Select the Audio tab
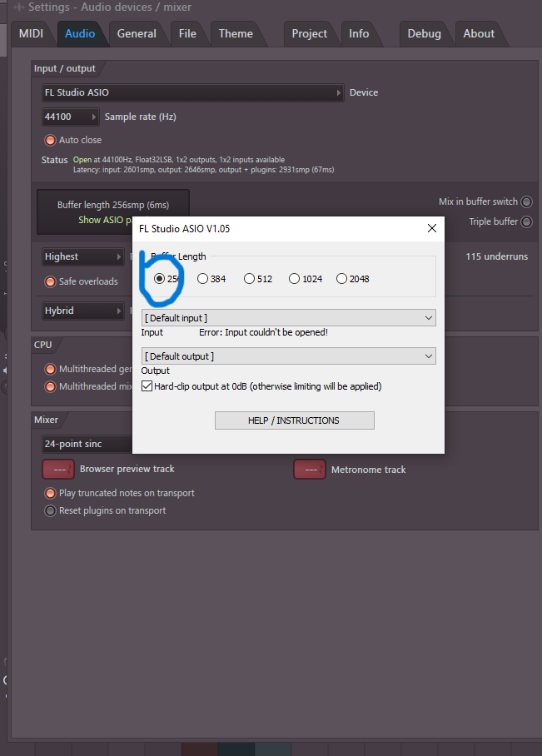This screenshot has width=542, height=756. pos(80,34)
